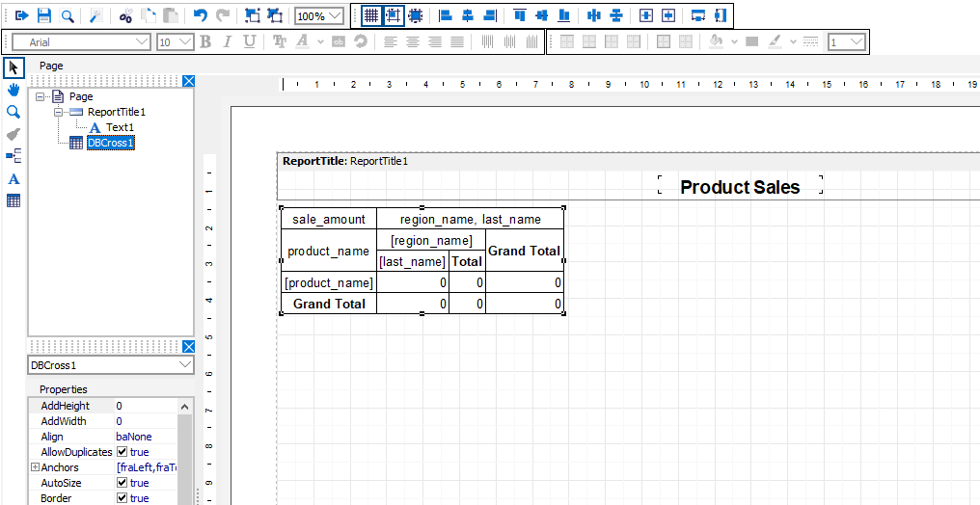
Task: Select Text1 in the report tree
Action: click(x=120, y=127)
